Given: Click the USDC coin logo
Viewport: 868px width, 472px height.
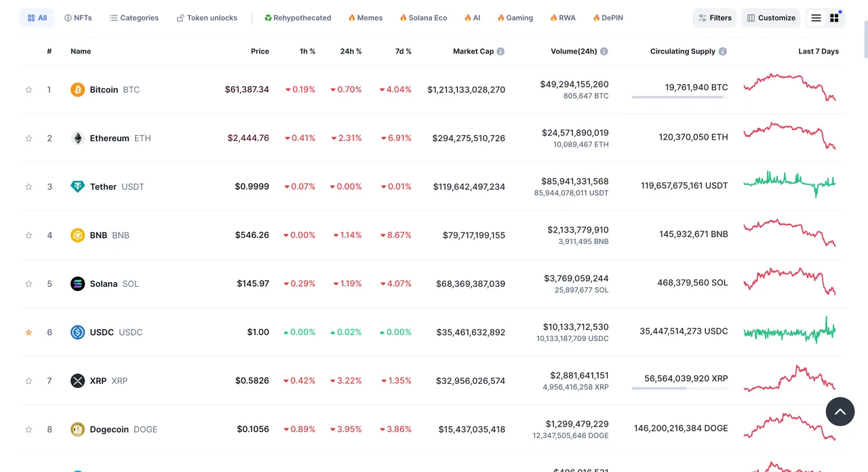Looking at the screenshot, I should click(78, 332).
